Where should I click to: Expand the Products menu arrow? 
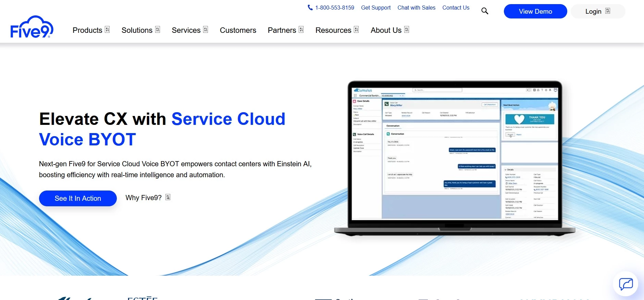pos(107,30)
